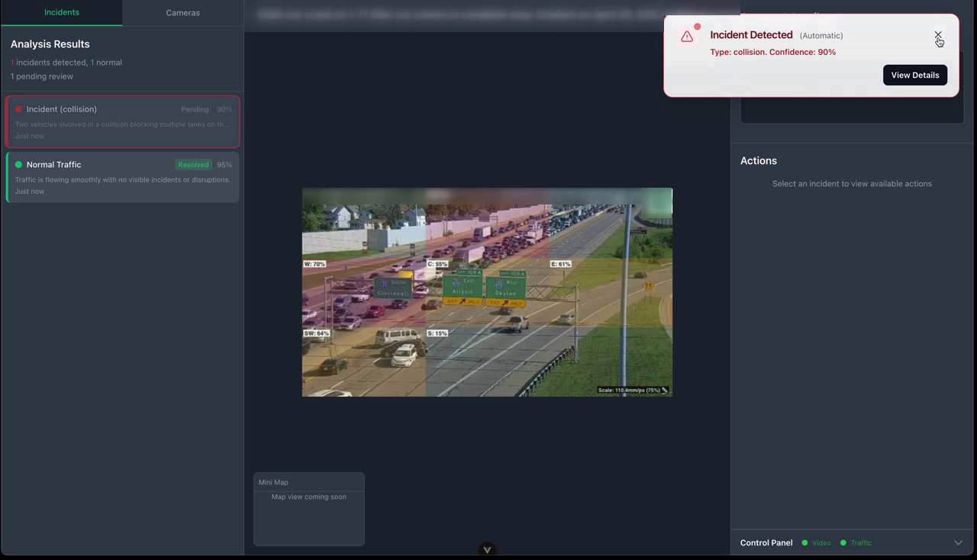
Task: Open the Cameras tab
Action: pyautogui.click(x=183, y=13)
